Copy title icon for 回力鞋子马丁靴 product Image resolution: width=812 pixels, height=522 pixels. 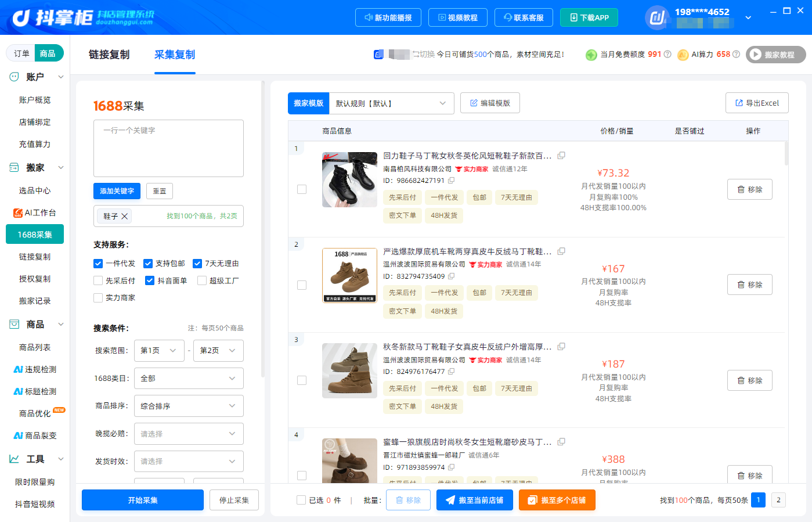coord(561,156)
